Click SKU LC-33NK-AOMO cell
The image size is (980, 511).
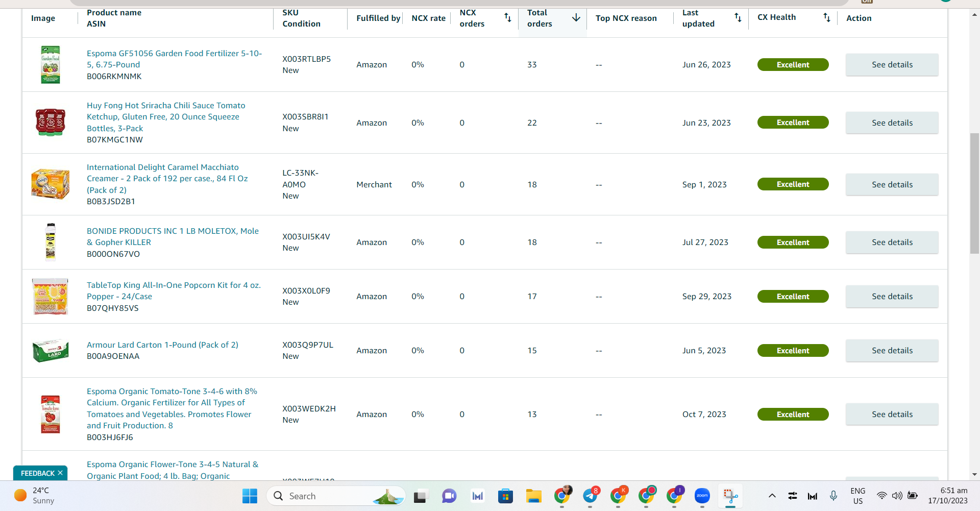click(x=301, y=179)
